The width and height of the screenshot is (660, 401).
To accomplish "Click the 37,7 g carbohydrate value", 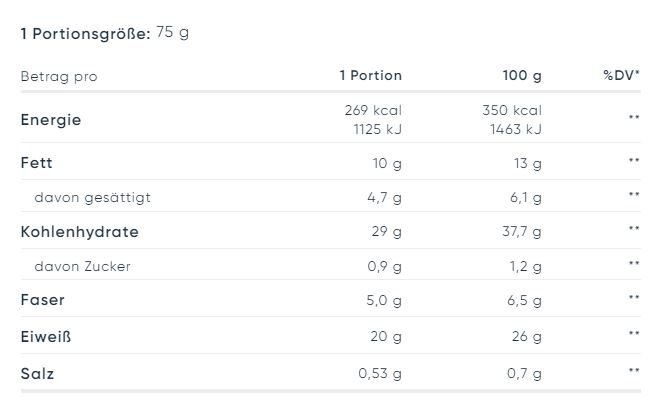I will click(522, 231).
